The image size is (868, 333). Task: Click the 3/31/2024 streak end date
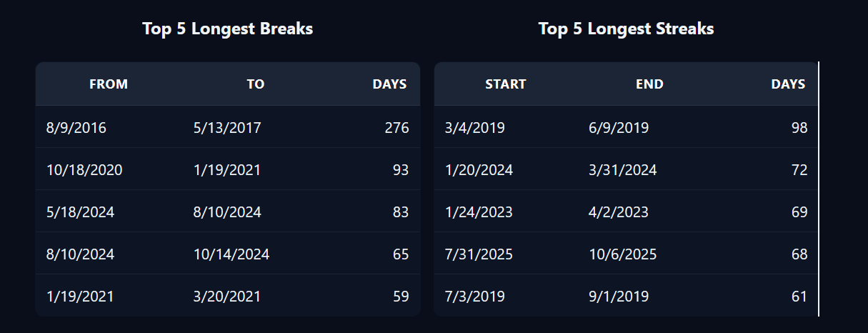(x=622, y=170)
